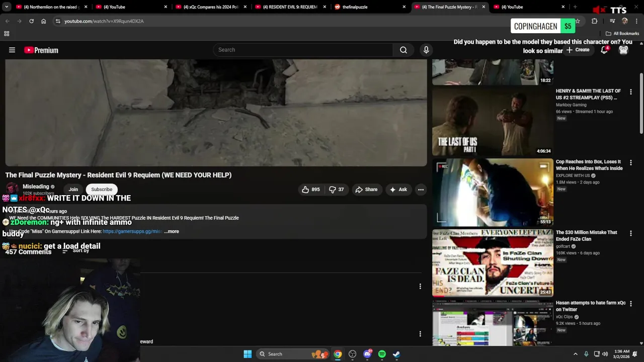644x362 pixels.
Task: Reload the page in Chrome
Action: tap(31, 21)
